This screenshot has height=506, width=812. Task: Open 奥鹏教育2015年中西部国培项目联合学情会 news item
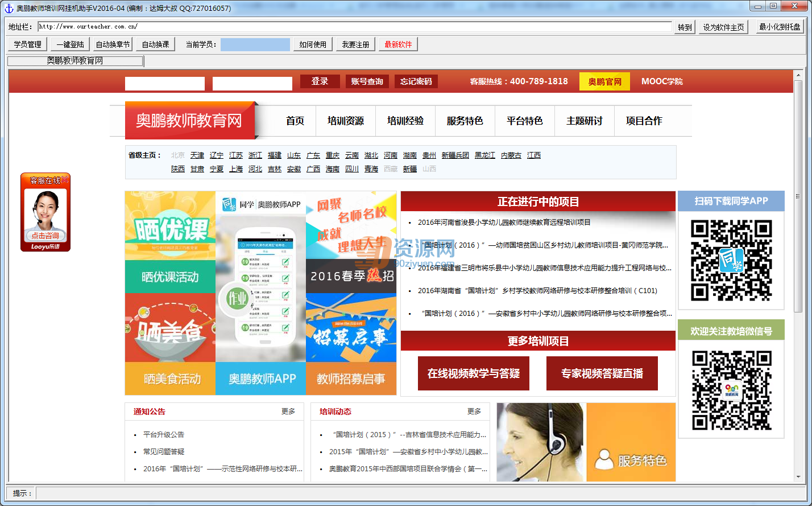(408, 469)
